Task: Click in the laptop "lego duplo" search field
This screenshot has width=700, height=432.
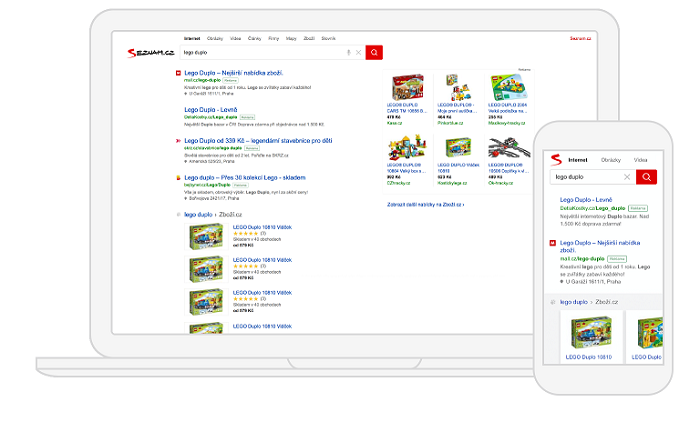Action: pyautogui.click(x=263, y=52)
